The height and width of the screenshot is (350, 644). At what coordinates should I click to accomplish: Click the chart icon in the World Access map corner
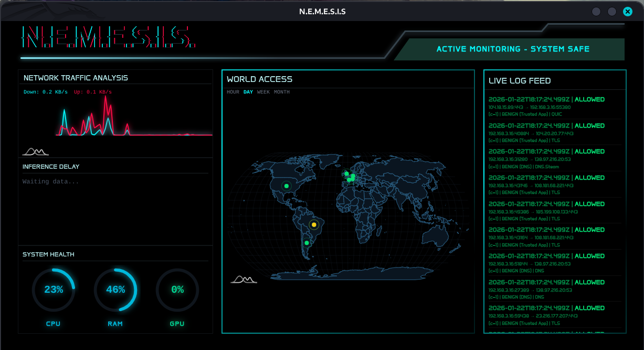coord(244,279)
